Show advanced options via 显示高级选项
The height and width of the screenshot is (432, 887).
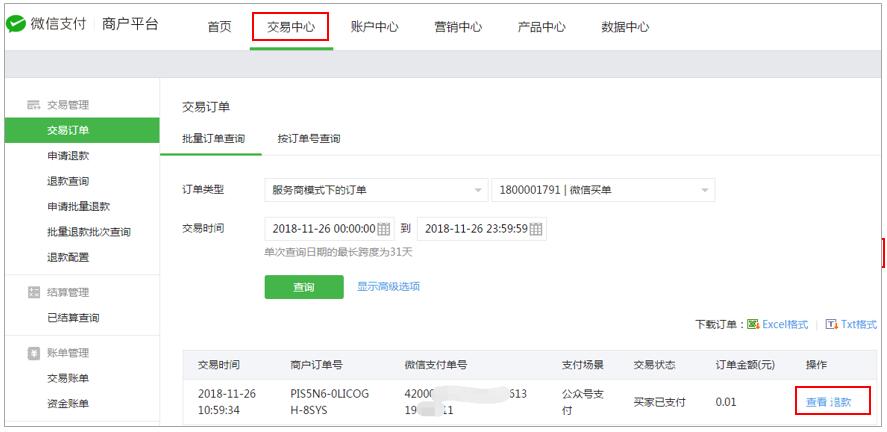click(388, 287)
